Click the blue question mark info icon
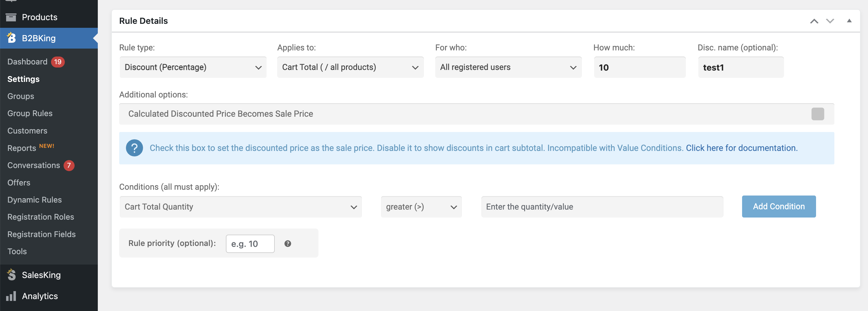This screenshot has width=868, height=311. 134,148
